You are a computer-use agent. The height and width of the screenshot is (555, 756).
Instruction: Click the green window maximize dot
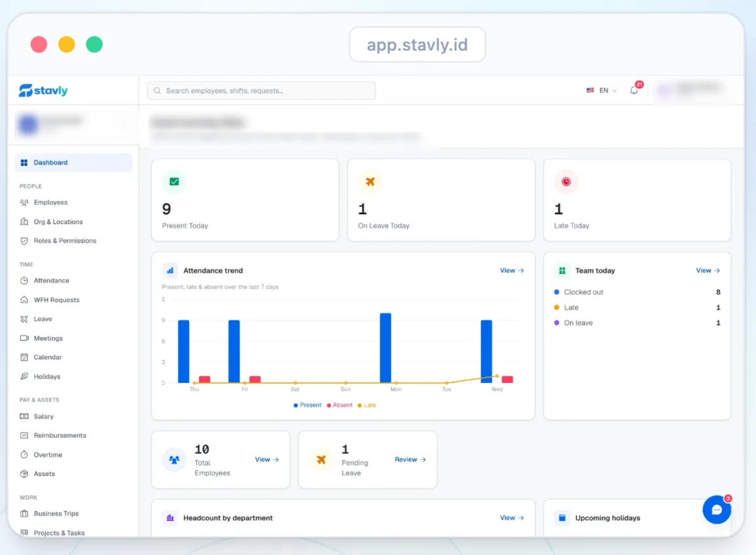(x=94, y=45)
